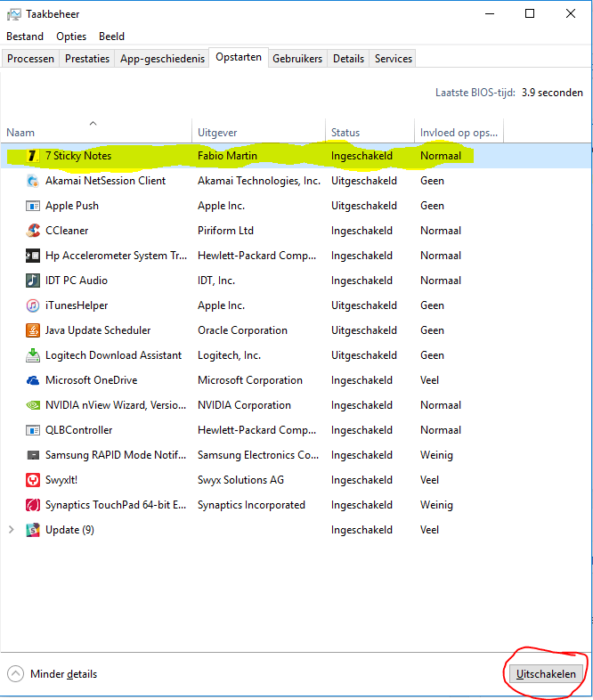The width and height of the screenshot is (593, 700).
Task: Sort by Invloed op ops... column header
Action: click(459, 132)
